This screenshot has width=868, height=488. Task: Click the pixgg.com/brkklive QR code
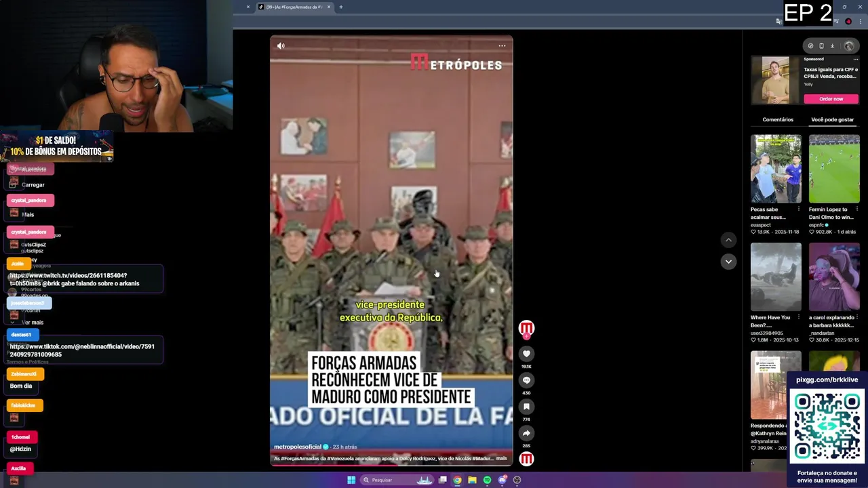(x=827, y=427)
